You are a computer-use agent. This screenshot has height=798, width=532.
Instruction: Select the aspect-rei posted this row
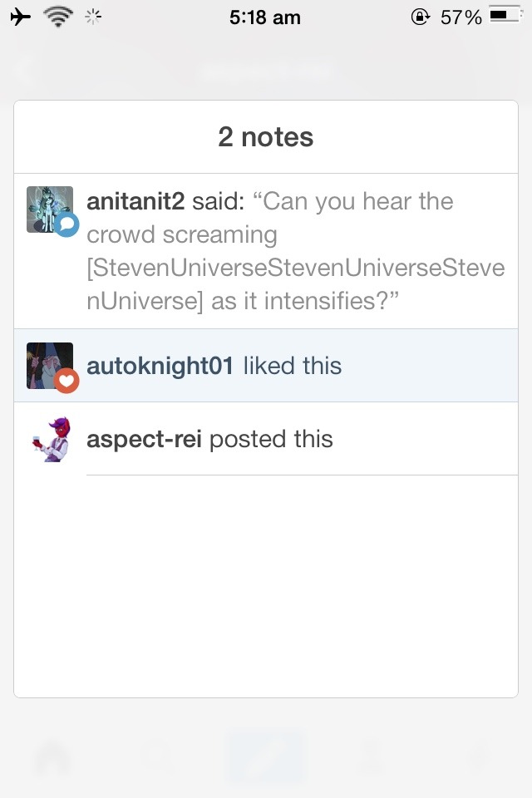266,439
